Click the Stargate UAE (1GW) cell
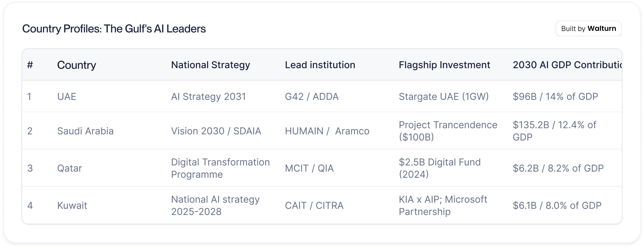The height and width of the screenshot is (248, 644). coord(444,96)
